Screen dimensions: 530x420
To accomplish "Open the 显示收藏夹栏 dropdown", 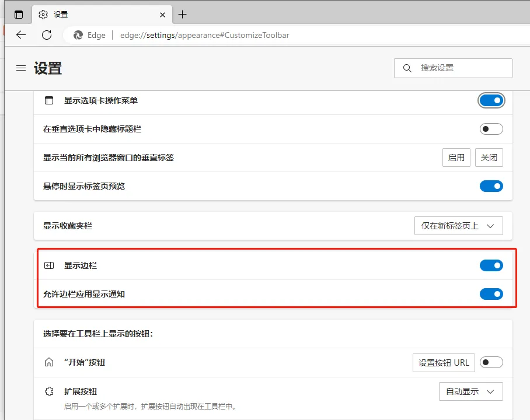I will 459,226.
